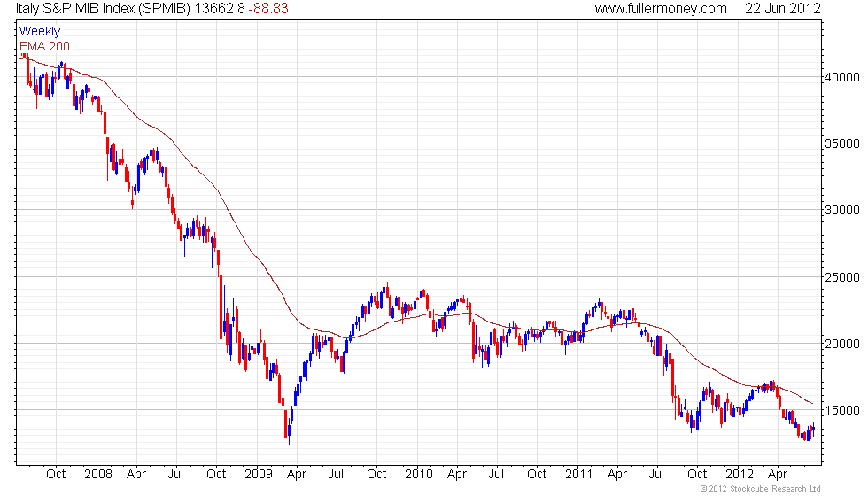
Task: Select the EMA 200 legend label
Action: tap(44, 46)
